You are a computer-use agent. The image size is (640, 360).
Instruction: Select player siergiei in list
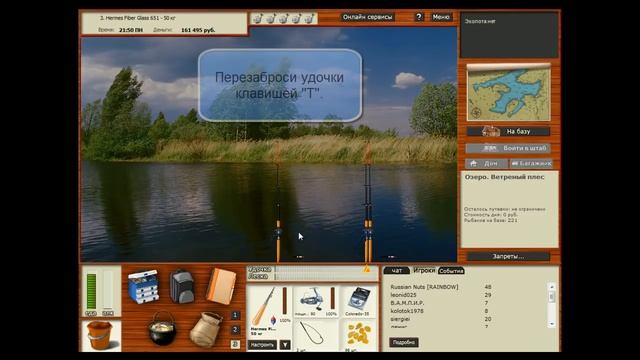tap(400, 319)
